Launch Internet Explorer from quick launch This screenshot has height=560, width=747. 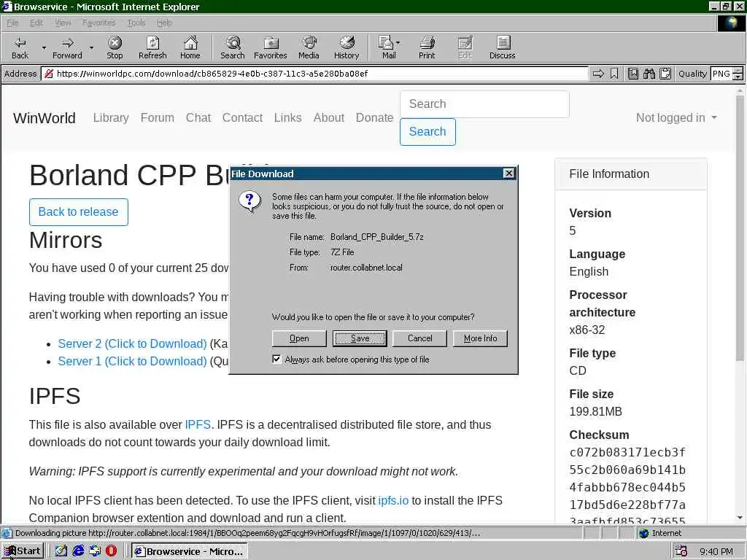coord(79,551)
